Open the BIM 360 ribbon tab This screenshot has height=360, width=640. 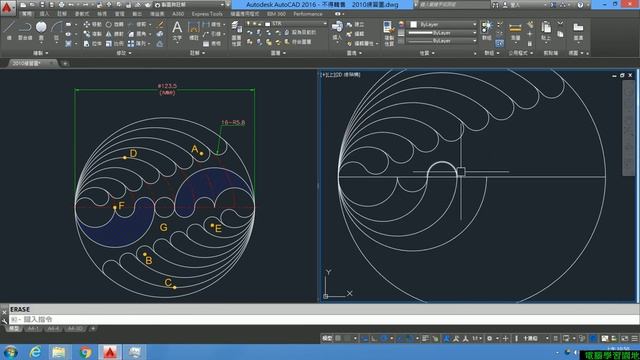[x=276, y=14]
